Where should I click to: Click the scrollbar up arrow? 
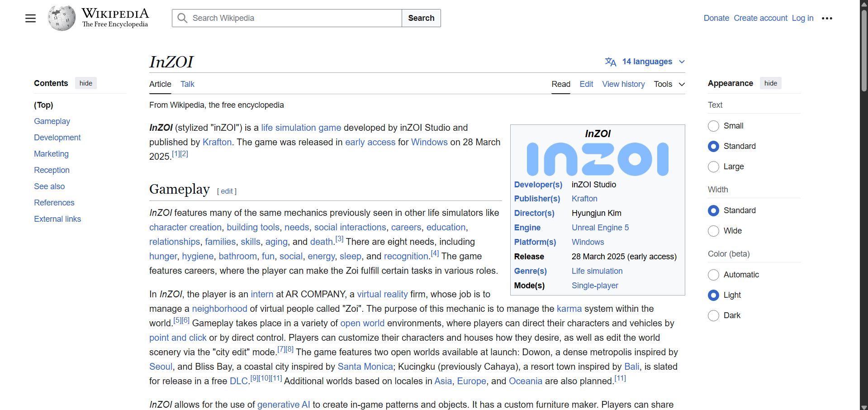[x=864, y=4]
